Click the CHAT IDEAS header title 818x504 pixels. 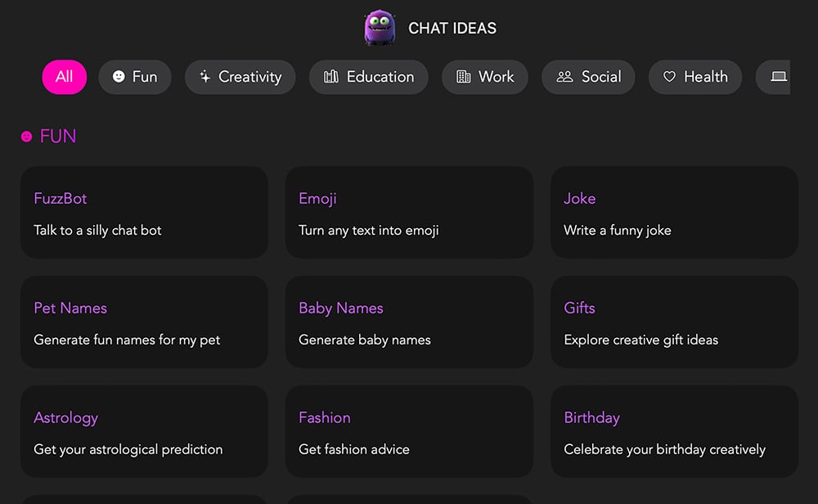point(452,29)
